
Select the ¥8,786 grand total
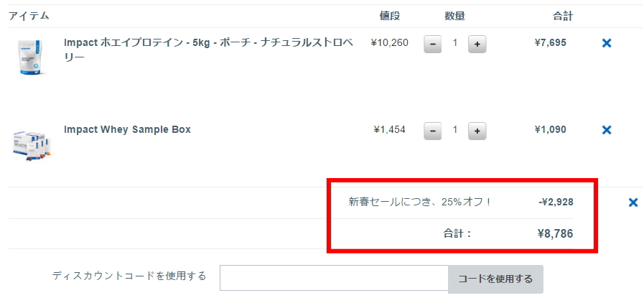pyautogui.click(x=555, y=234)
